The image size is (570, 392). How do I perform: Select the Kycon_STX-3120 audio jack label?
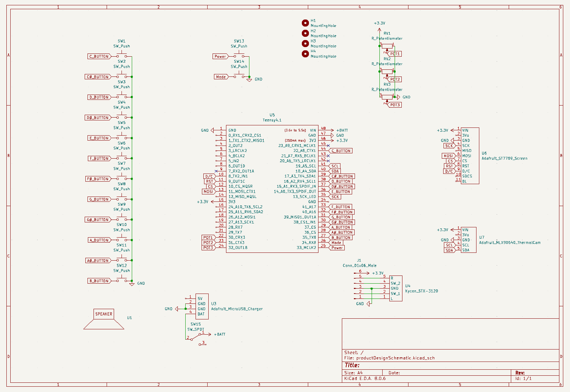(421, 291)
